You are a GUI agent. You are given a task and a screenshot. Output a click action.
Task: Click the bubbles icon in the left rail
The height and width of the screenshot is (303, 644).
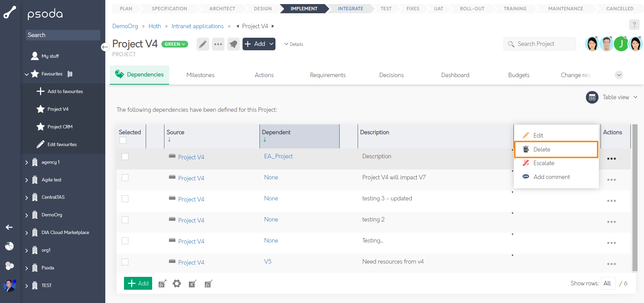[10, 266]
